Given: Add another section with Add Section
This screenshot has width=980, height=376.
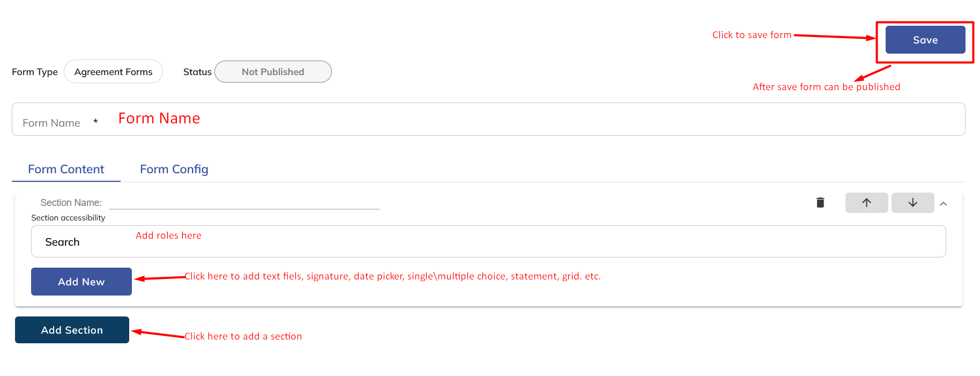Looking at the screenshot, I should pyautogui.click(x=72, y=330).
